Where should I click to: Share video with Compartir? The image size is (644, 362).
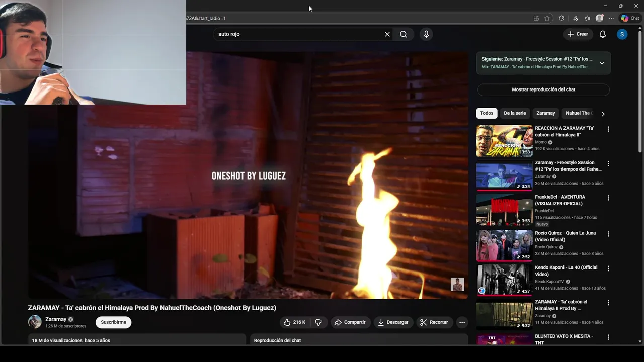(x=350, y=322)
